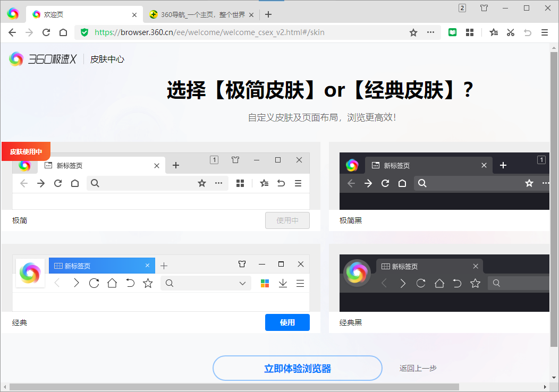Launch the scissors screenshot tool
Screen dimensions: 559x392
point(511,32)
